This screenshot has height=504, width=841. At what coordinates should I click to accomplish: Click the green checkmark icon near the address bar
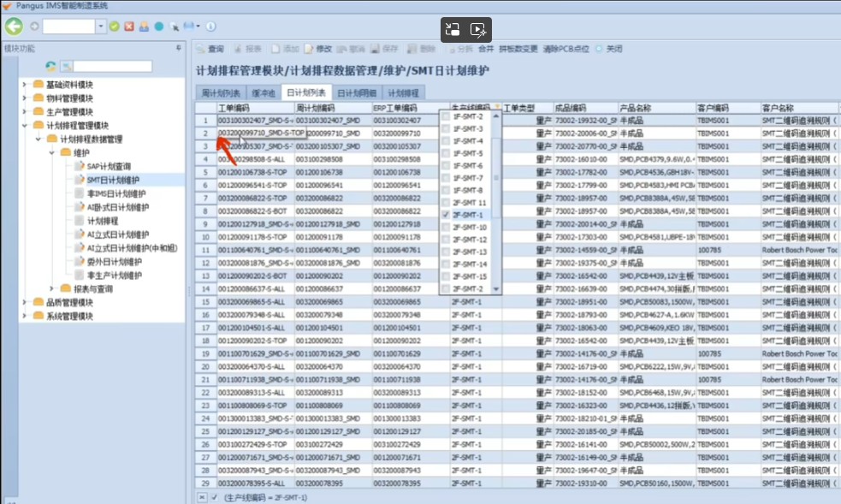(113, 27)
